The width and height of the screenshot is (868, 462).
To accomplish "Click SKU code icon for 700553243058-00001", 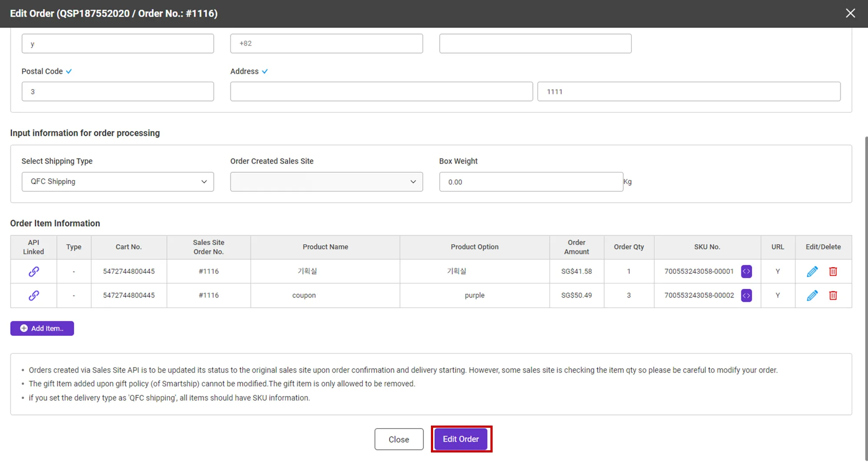I will (x=746, y=272).
